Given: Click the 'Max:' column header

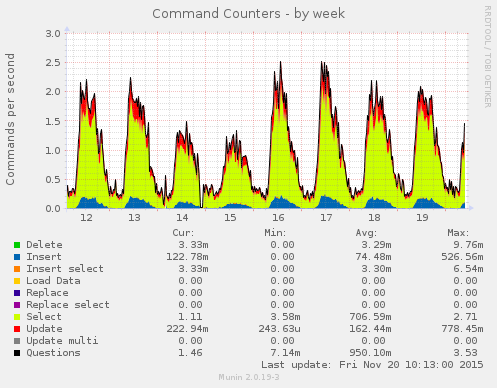Looking at the screenshot, I should [x=458, y=233].
